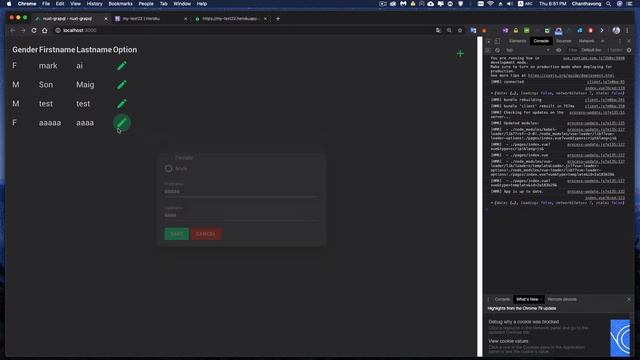Bookmark this page with the star icon

click(460, 30)
